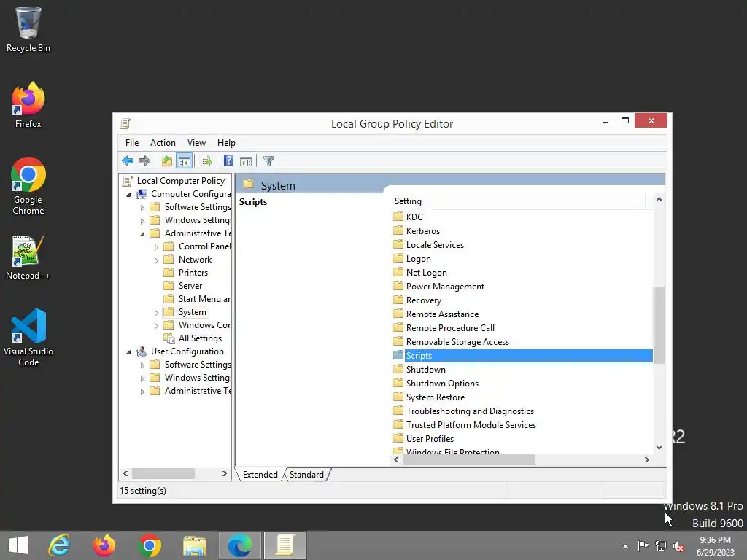Image resolution: width=747 pixels, height=560 pixels.
Task: Expand the Windows Components tree node
Action: point(156,326)
